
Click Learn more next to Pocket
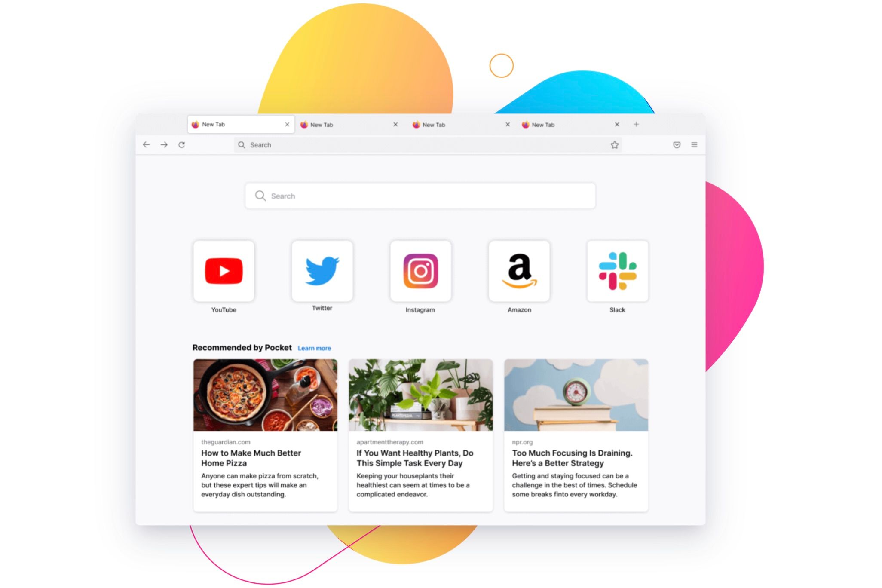click(314, 348)
